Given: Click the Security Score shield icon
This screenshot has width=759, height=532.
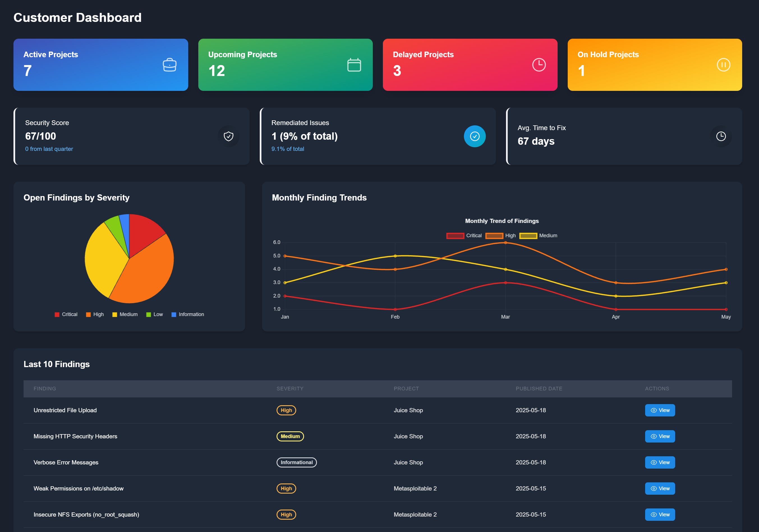Looking at the screenshot, I should [x=228, y=136].
